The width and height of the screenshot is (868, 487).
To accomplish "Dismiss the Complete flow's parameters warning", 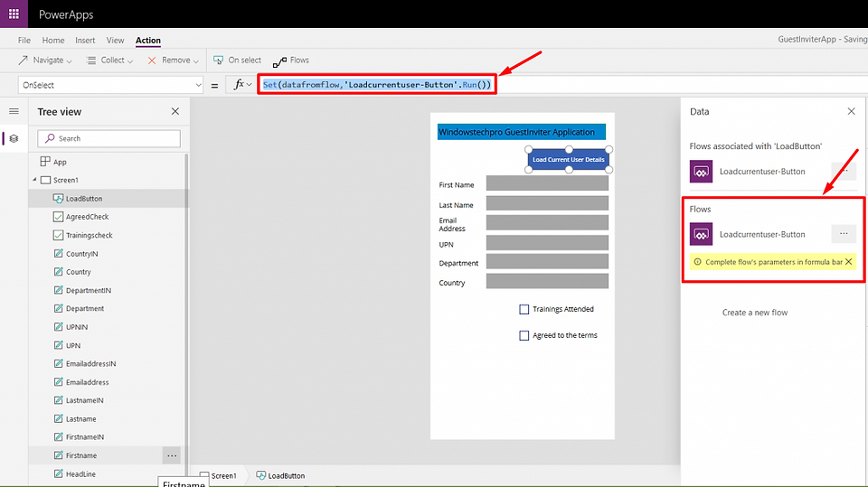I will 849,262.
